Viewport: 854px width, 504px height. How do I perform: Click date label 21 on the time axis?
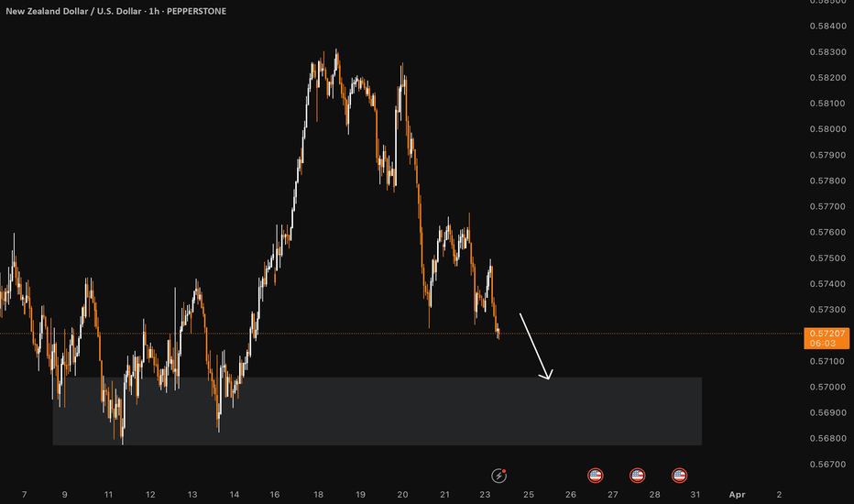(x=445, y=495)
